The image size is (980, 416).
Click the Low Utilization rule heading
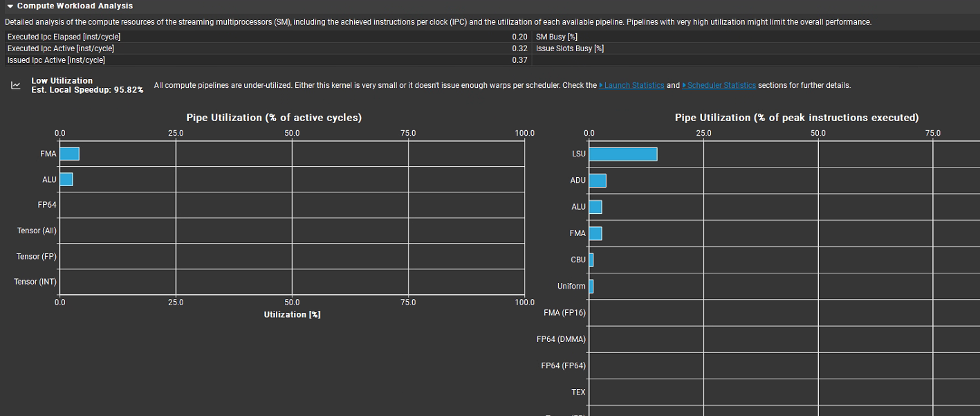pyautogui.click(x=62, y=81)
